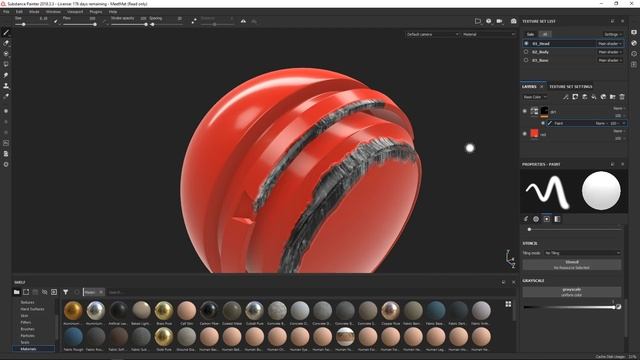
Task: Toggle visibility of the Paint effect
Action: click(543, 123)
